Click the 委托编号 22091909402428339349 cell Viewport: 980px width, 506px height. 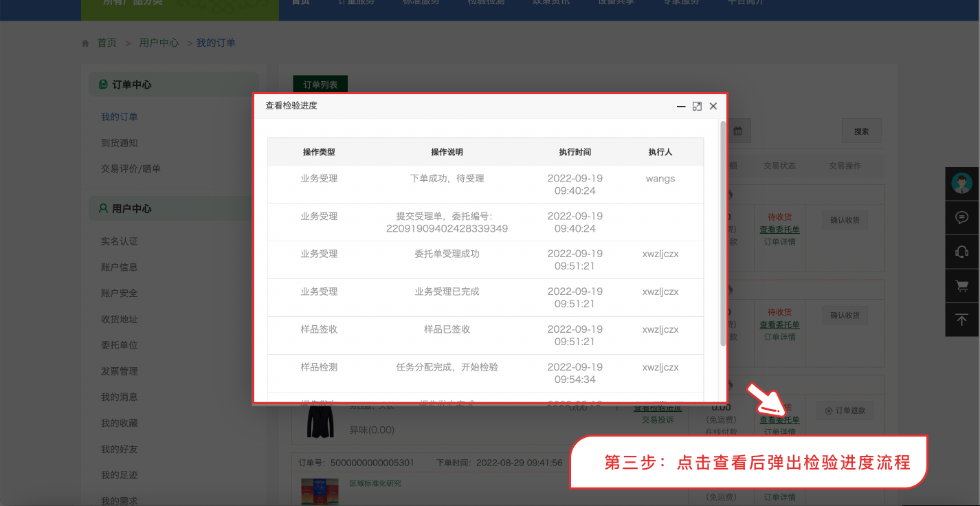pyautogui.click(x=447, y=222)
